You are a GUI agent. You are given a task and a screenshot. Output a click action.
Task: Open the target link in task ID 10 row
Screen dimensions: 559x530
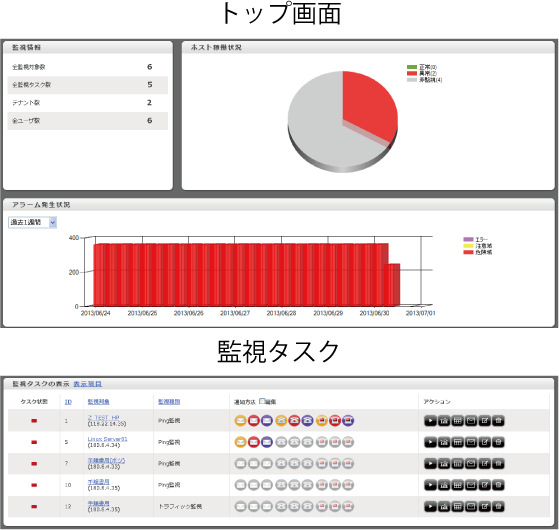pyautogui.click(x=99, y=482)
